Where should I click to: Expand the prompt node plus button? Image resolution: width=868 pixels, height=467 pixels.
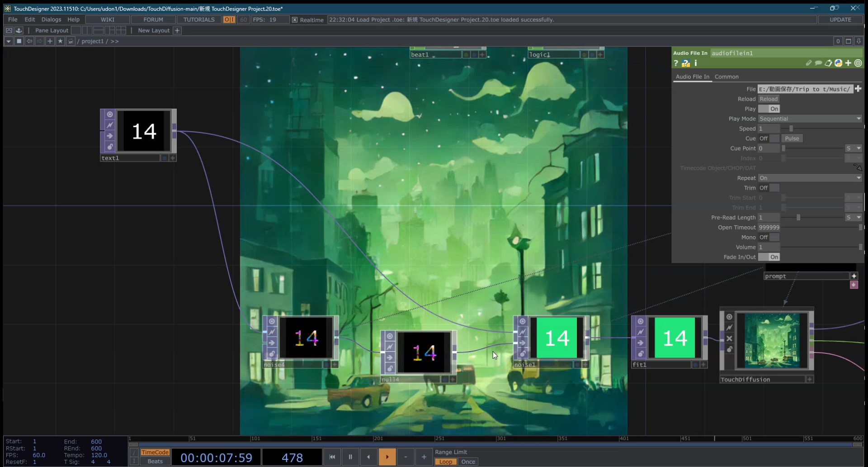[x=854, y=276]
